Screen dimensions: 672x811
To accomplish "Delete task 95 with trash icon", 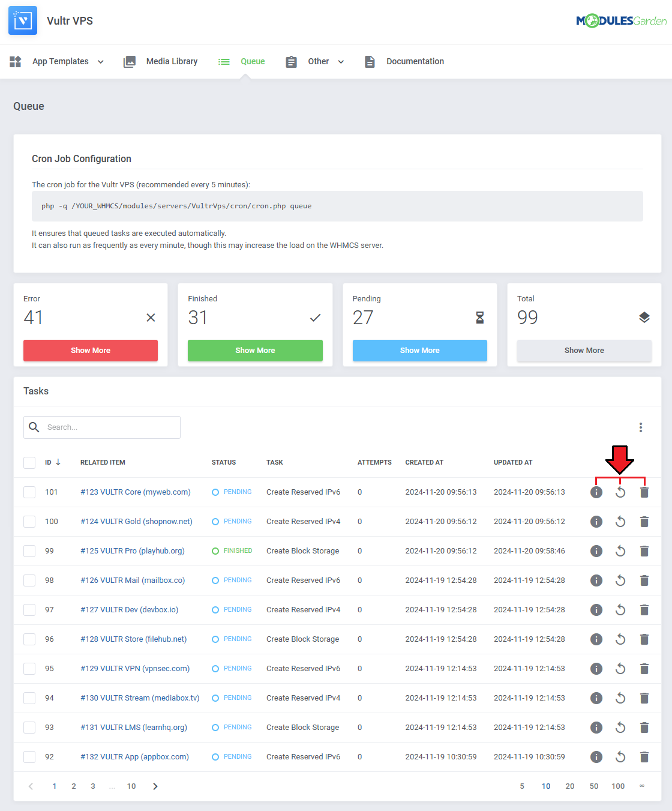I will [644, 669].
